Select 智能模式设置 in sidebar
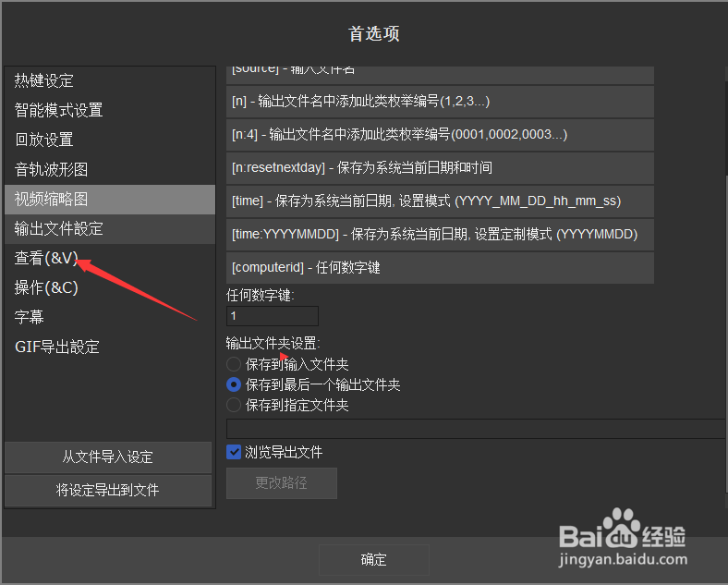Image resolution: width=728 pixels, height=585 pixels. (110, 111)
